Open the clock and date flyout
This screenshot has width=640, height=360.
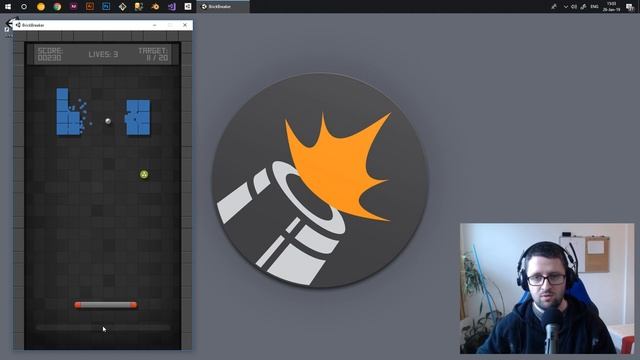[x=611, y=7]
